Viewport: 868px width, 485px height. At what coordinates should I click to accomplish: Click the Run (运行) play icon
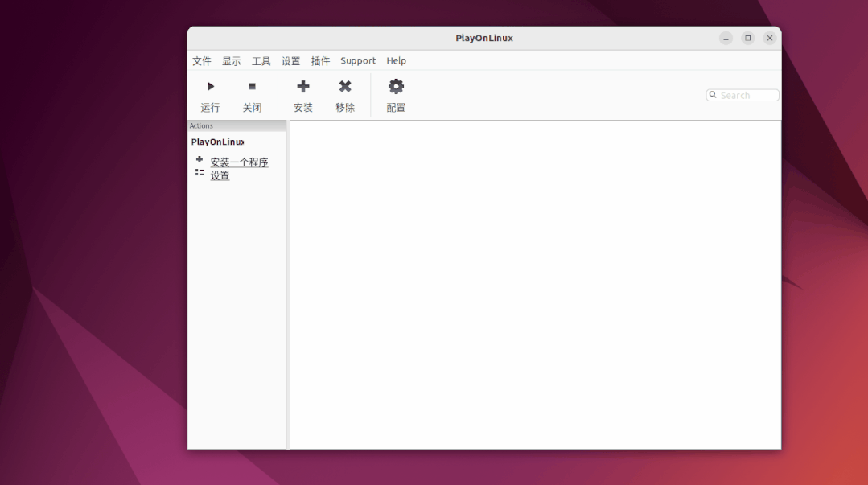tap(210, 86)
